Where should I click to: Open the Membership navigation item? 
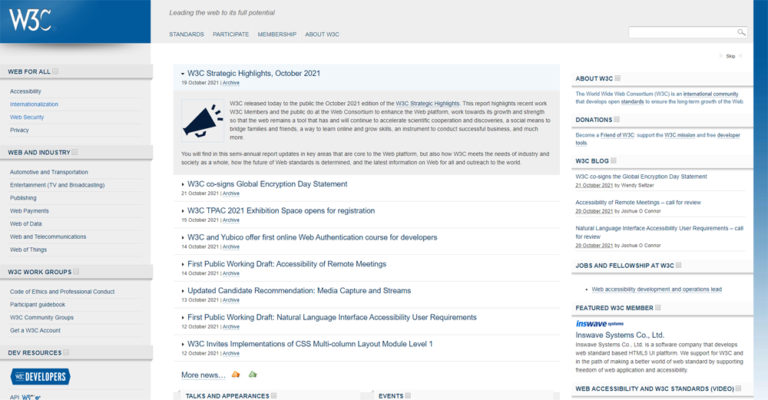[x=277, y=34]
